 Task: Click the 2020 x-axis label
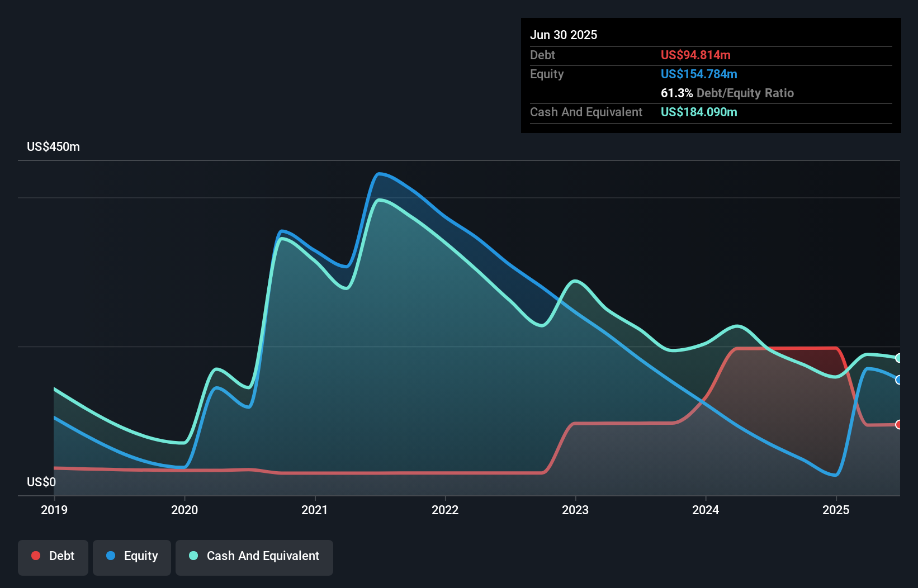184,510
